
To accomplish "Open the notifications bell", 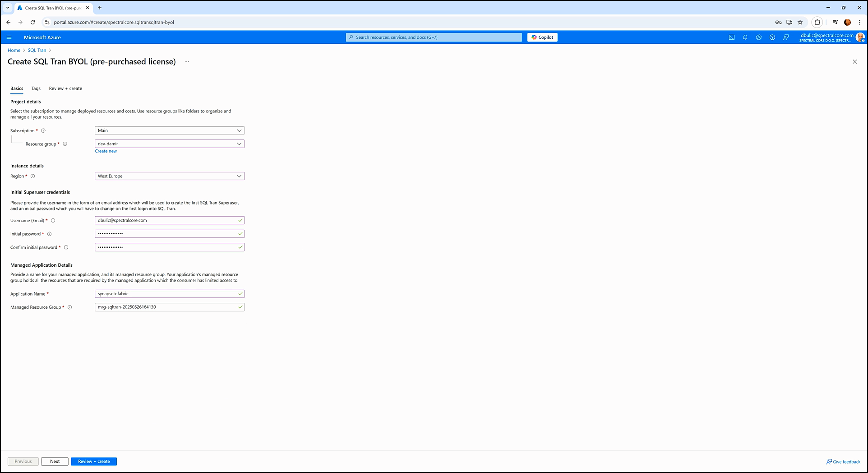I will point(745,37).
